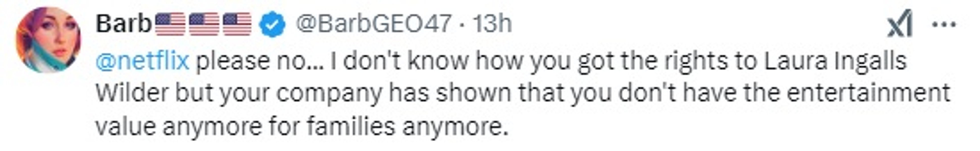The height and width of the screenshot is (151, 980).
Task: Click the last US flag emoji
Action: tap(237, 24)
